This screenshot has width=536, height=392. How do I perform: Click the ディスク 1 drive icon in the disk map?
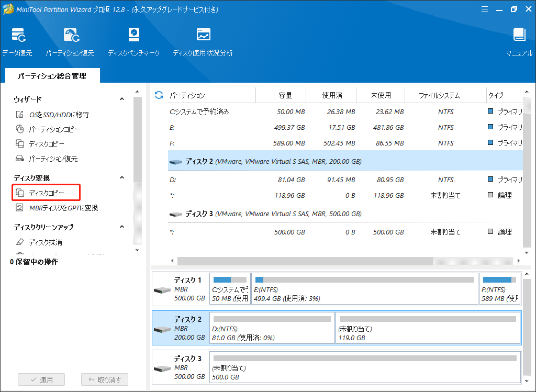(x=162, y=290)
